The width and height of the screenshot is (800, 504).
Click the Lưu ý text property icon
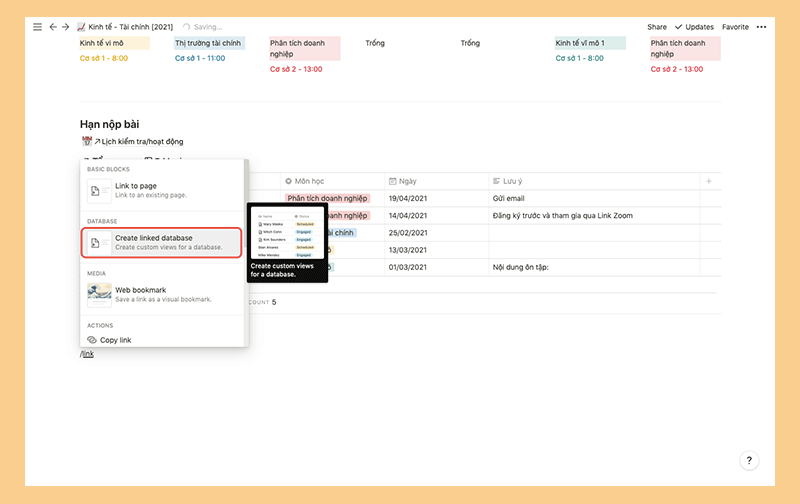coord(496,181)
